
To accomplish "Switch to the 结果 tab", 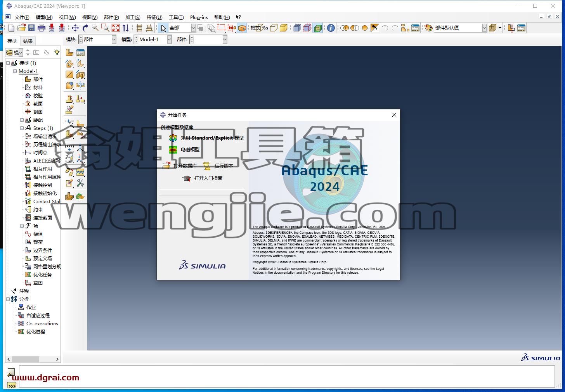I will tap(28, 41).
